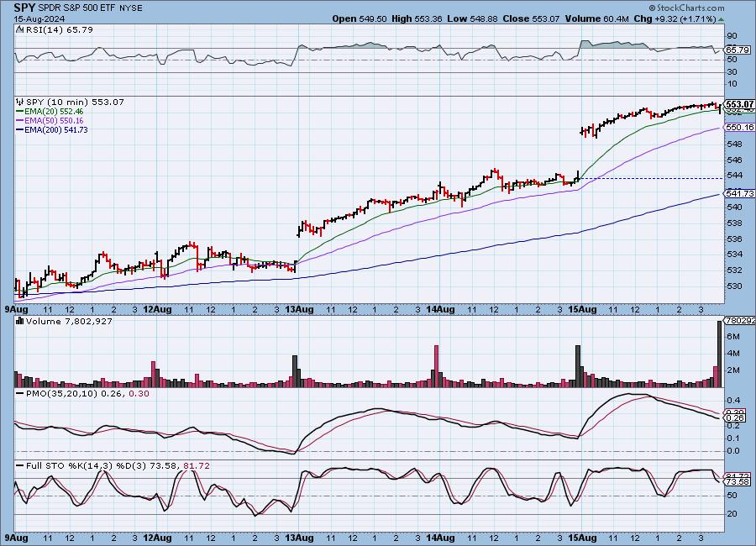The width and height of the screenshot is (756, 546).
Task: Click the 15Aug label under the price panel
Action: (584, 309)
